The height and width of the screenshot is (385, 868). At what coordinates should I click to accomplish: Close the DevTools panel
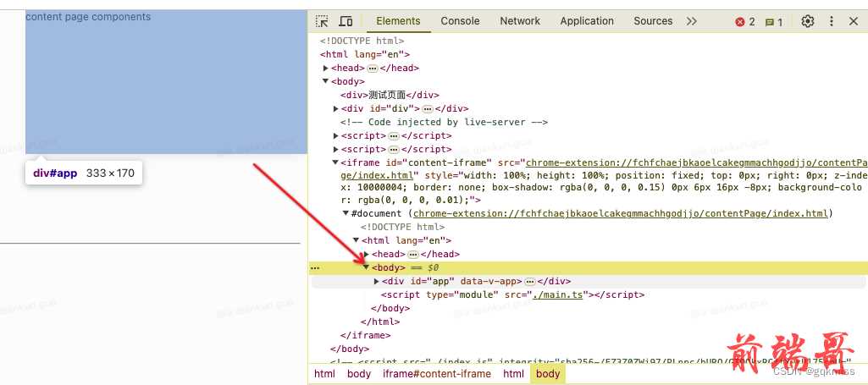point(853,21)
